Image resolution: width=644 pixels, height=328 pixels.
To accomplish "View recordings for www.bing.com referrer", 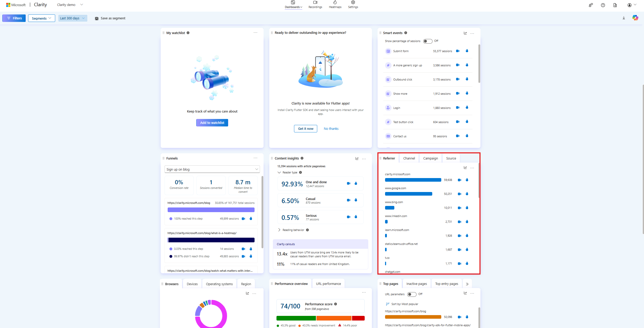I will click(459, 208).
